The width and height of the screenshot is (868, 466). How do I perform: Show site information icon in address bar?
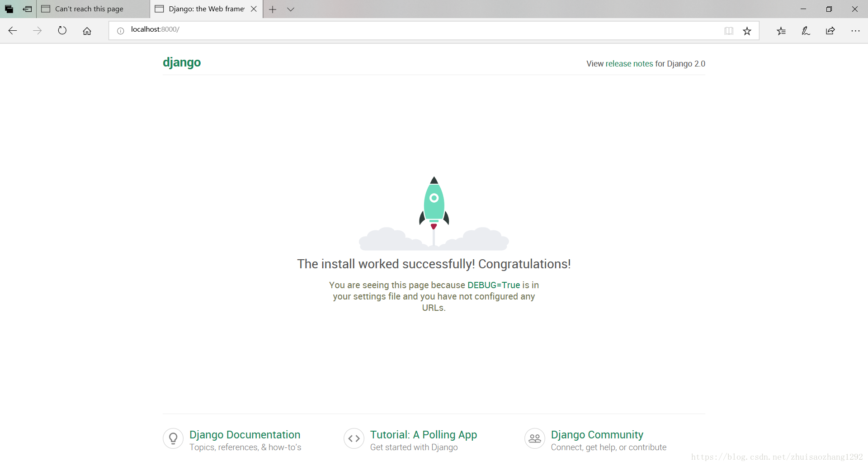[121, 31]
